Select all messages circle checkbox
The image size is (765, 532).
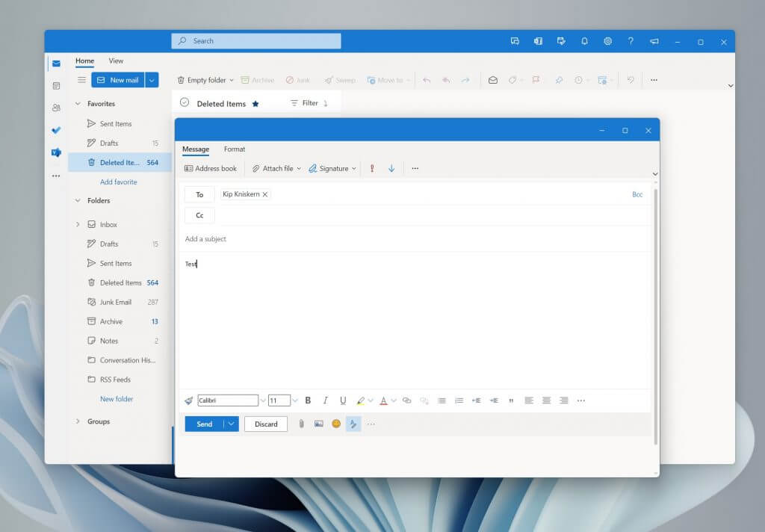[185, 102]
